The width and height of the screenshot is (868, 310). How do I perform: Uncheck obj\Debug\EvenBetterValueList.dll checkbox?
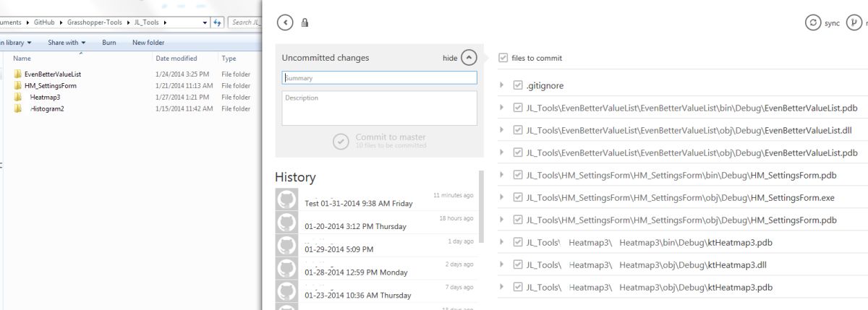[517, 130]
